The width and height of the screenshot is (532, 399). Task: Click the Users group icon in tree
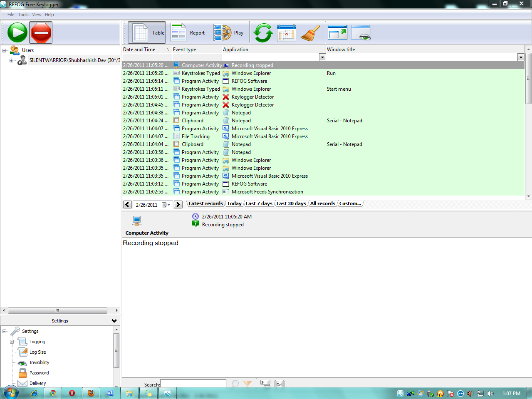coord(15,50)
